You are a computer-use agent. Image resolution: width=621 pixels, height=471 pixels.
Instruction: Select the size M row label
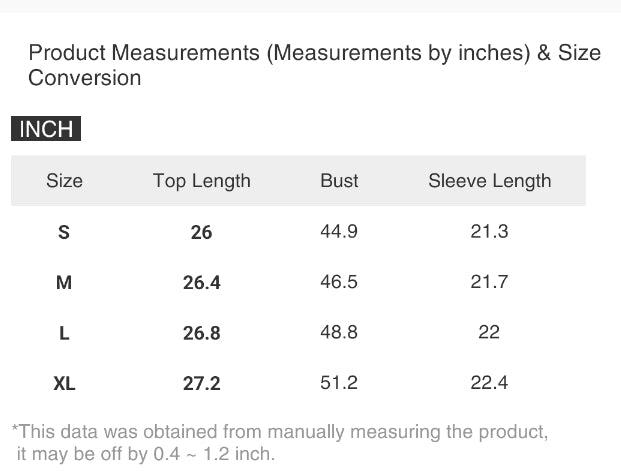coord(64,282)
